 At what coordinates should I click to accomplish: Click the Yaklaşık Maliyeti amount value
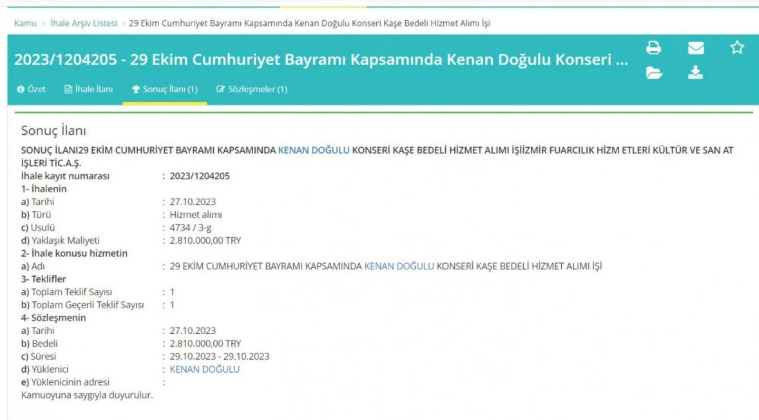pyautogui.click(x=205, y=240)
